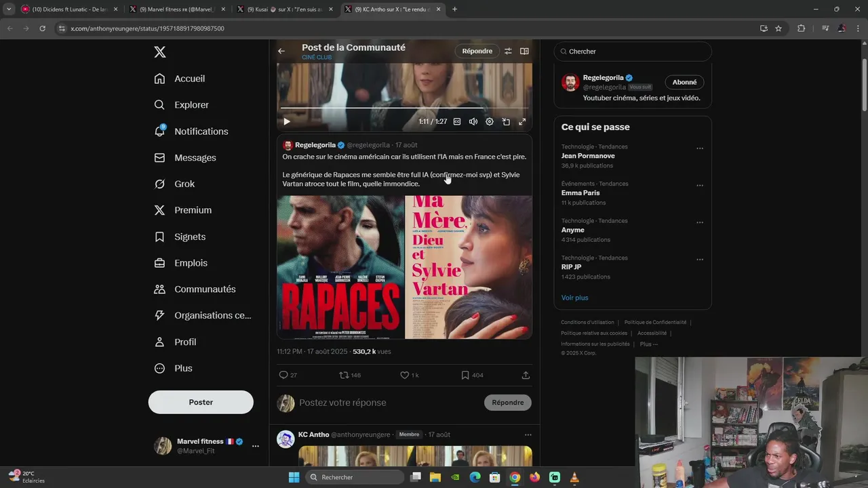The width and height of the screenshot is (868, 488).
Task: Toggle video closed captions
Action: [457, 122]
